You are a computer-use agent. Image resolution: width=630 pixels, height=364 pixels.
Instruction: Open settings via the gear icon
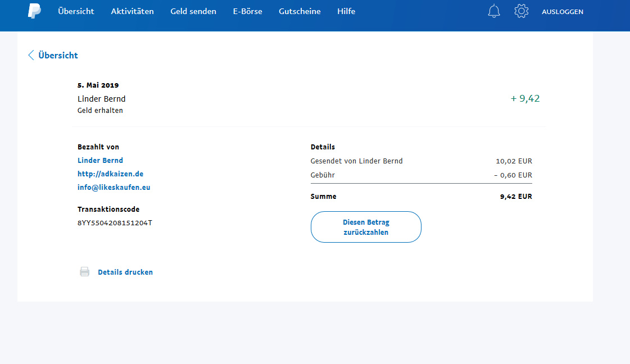click(522, 11)
